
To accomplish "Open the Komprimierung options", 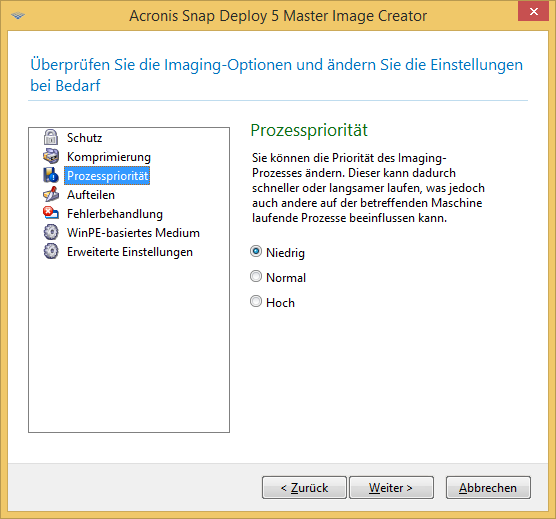I will click(109, 157).
